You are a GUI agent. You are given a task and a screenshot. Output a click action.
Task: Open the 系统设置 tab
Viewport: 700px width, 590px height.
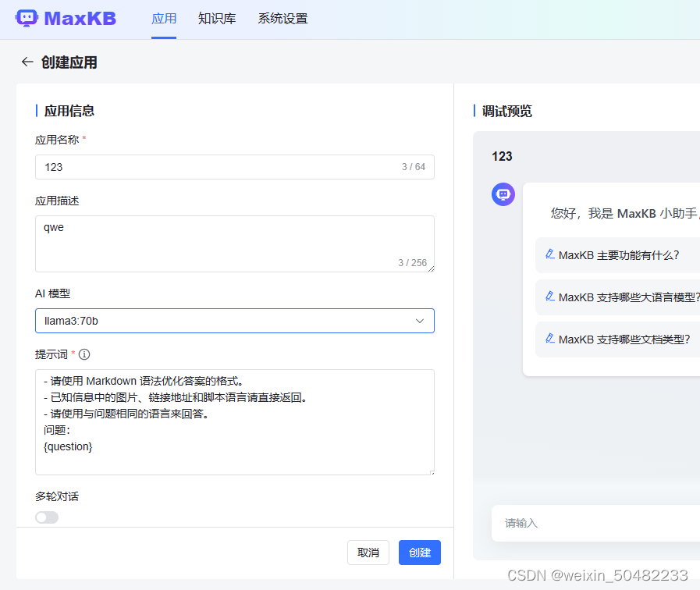tap(282, 19)
